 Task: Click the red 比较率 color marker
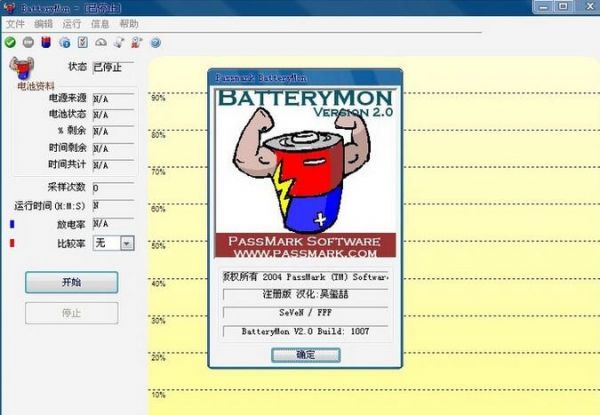(x=13, y=243)
